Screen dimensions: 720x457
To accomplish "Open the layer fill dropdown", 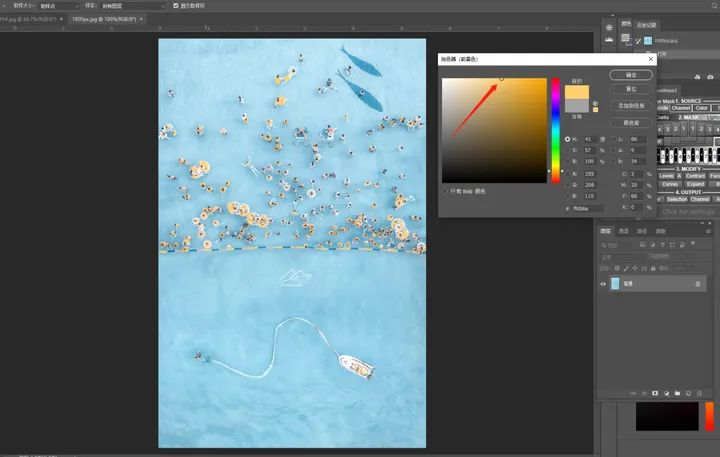I will click(x=683, y=268).
